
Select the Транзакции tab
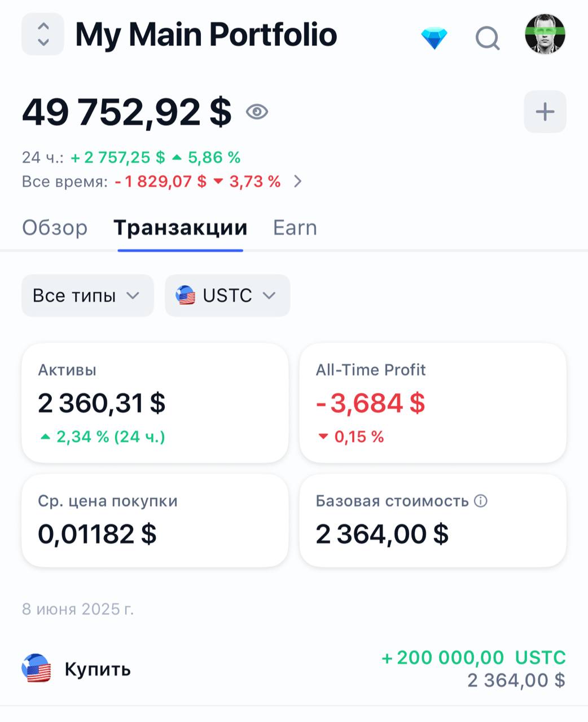pyautogui.click(x=181, y=227)
